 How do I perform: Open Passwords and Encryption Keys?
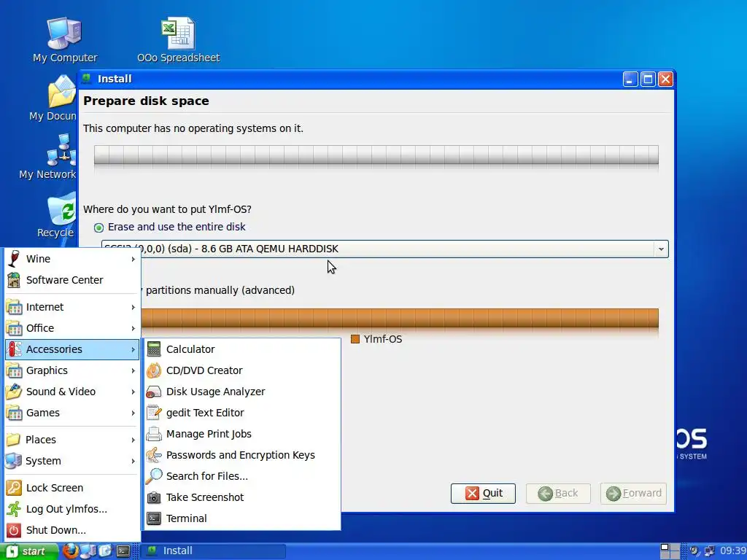(x=241, y=455)
